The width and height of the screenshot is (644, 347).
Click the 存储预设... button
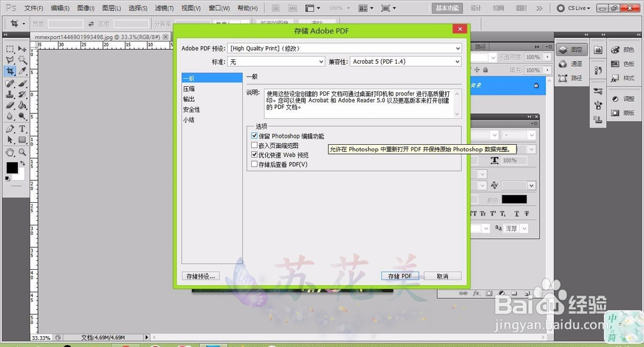tap(200, 276)
